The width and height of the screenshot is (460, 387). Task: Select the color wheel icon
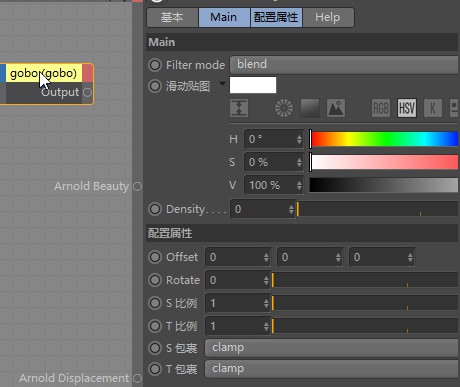click(x=284, y=108)
